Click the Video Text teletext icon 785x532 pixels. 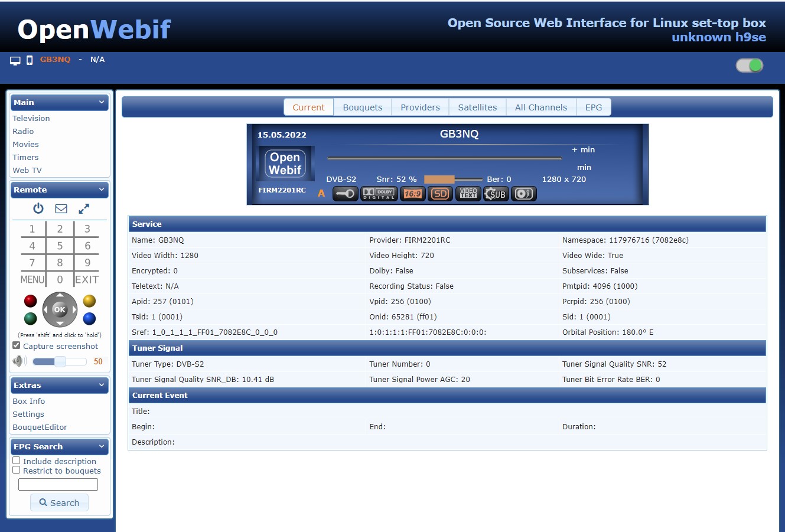[x=468, y=194]
